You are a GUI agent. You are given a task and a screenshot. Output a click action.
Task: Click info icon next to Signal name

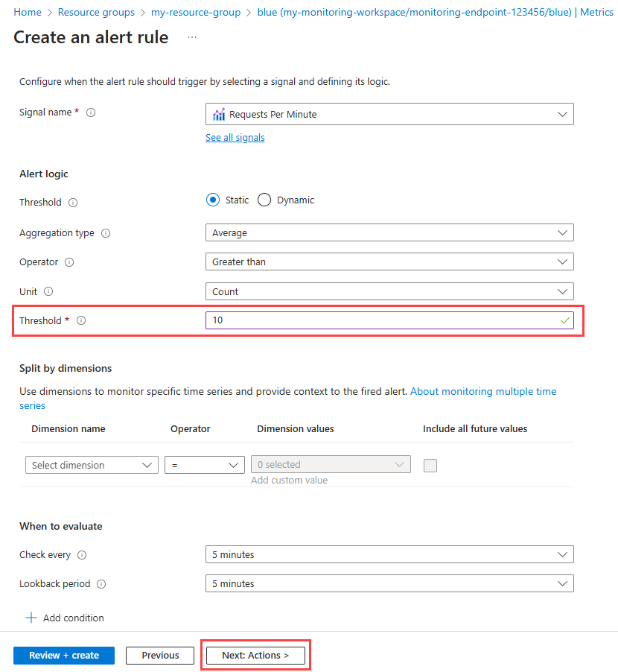click(91, 112)
